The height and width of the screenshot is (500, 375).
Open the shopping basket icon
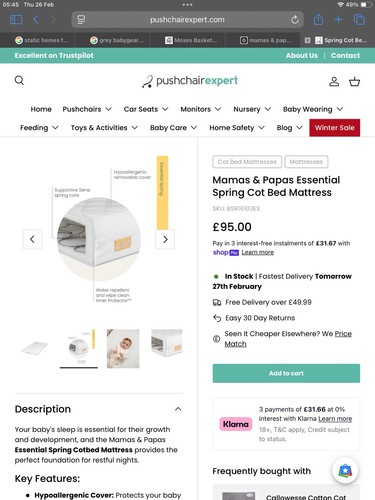coord(354,82)
